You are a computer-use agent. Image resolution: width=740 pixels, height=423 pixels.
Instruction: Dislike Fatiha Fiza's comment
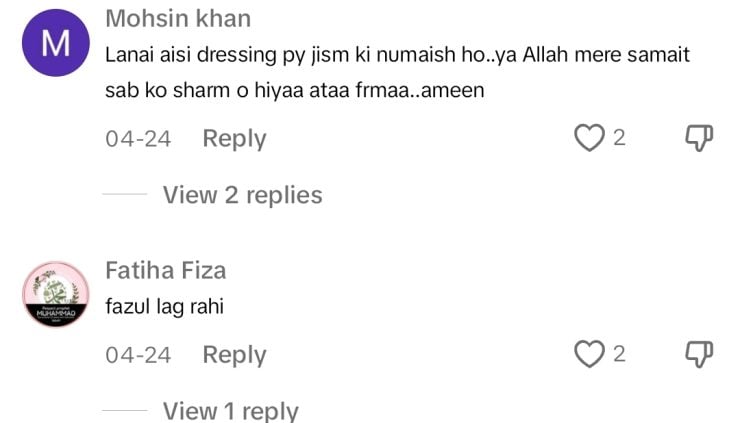[699, 354]
